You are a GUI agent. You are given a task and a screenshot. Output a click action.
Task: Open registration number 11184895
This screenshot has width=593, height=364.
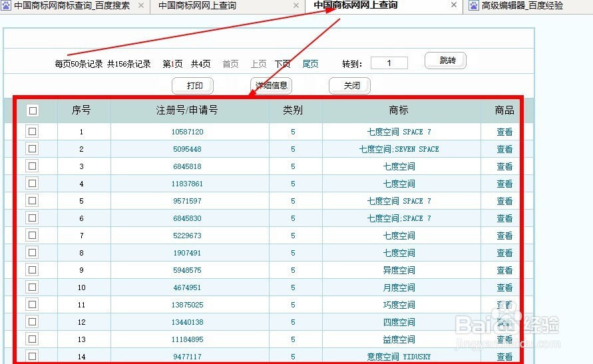(x=187, y=339)
